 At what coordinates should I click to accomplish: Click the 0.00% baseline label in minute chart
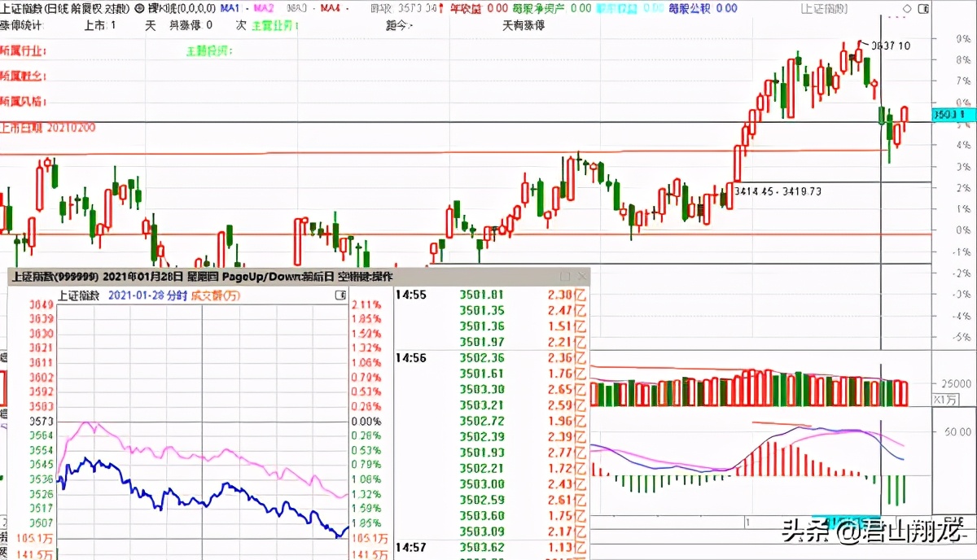[366, 422]
